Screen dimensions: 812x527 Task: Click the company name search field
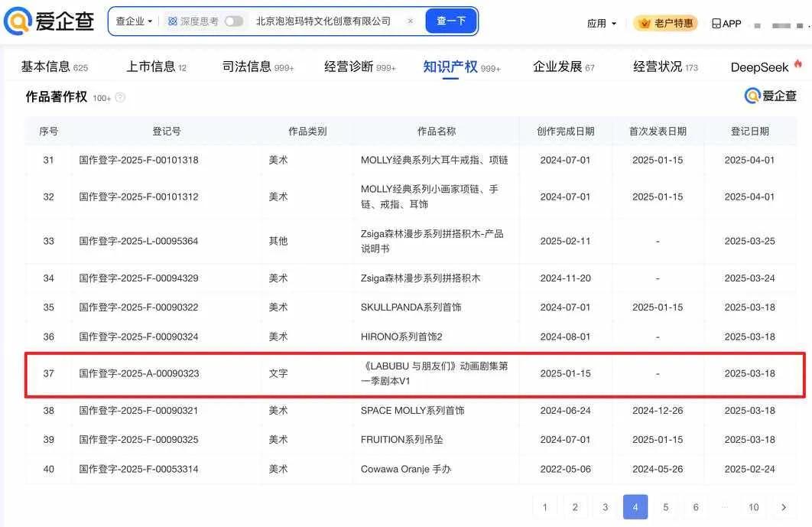click(x=325, y=21)
